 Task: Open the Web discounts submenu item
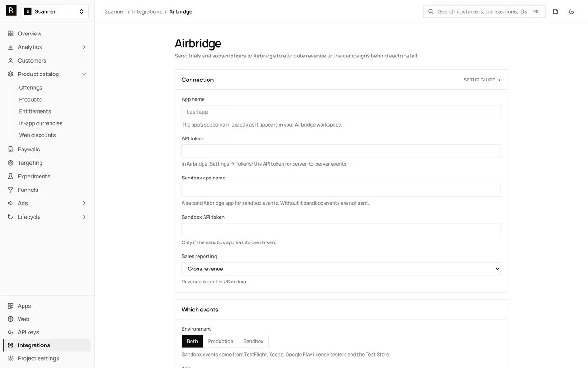click(37, 135)
